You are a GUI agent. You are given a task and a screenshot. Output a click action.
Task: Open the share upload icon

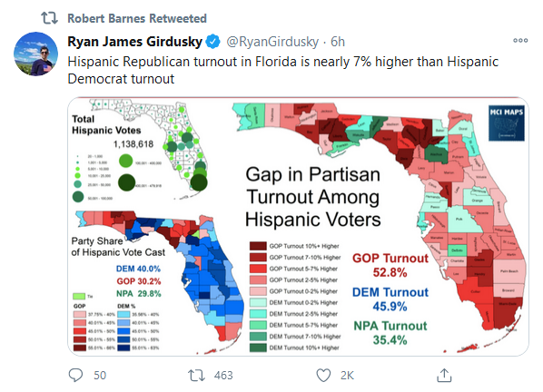(x=444, y=375)
